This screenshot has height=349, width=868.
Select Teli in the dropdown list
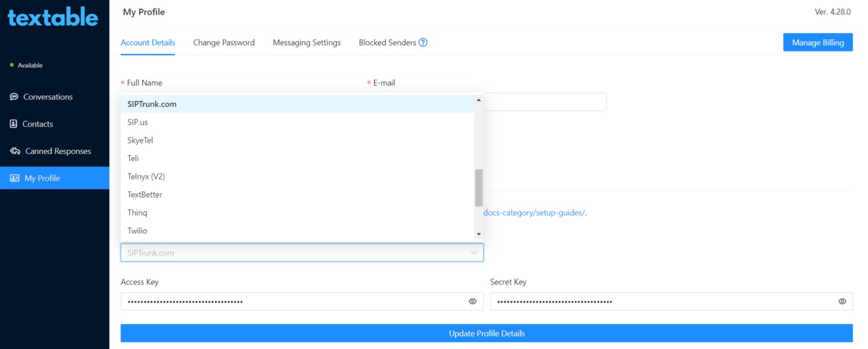point(297,158)
